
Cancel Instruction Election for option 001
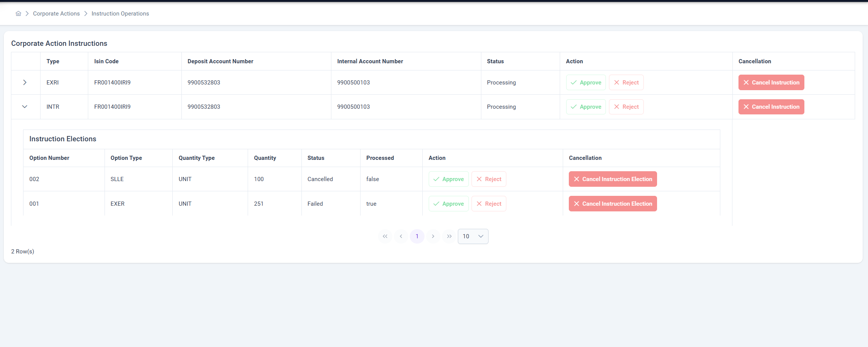coord(613,203)
